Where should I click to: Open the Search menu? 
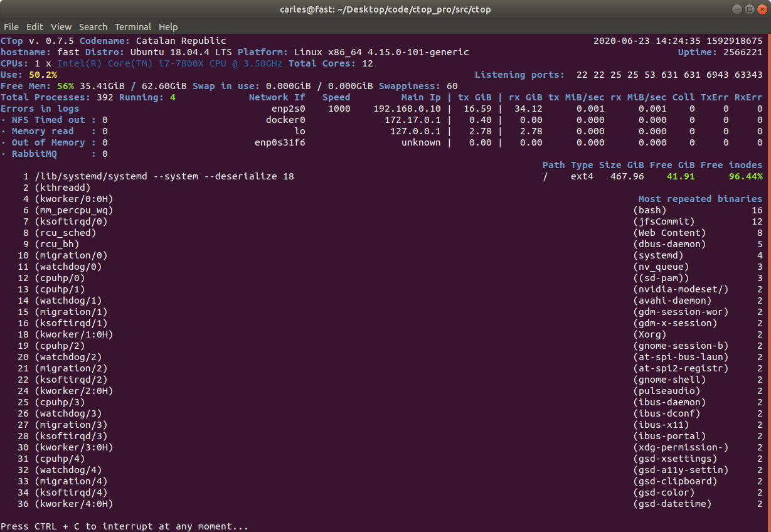coord(93,27)
